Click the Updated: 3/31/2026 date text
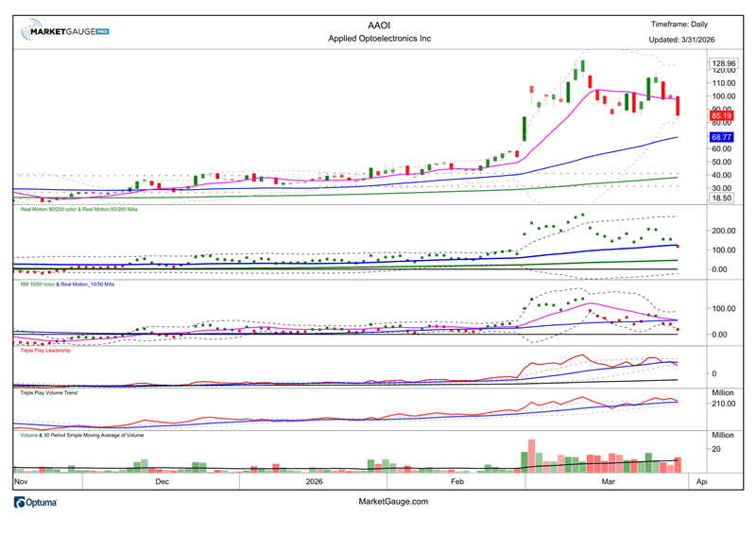The image size is (756, 535). point(679,39)
